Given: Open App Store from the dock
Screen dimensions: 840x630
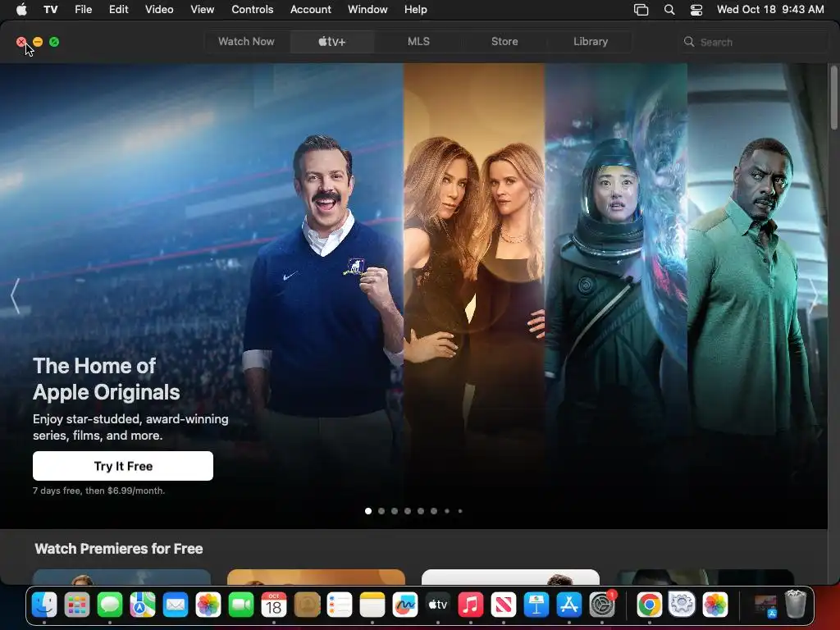Looking at the screenshot, I should (569, 605).
